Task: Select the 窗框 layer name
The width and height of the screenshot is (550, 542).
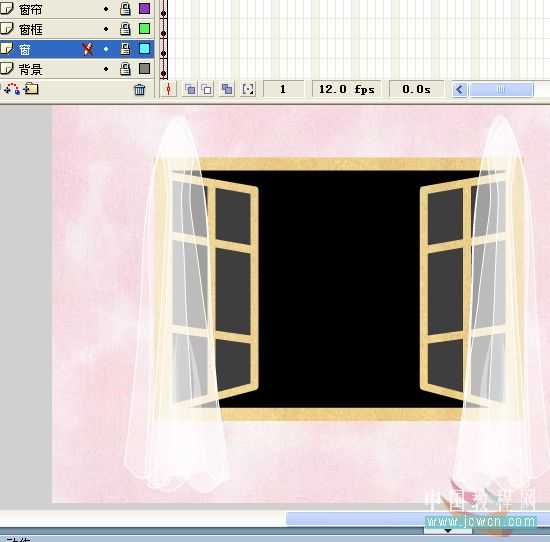Action: click(31, 29)
